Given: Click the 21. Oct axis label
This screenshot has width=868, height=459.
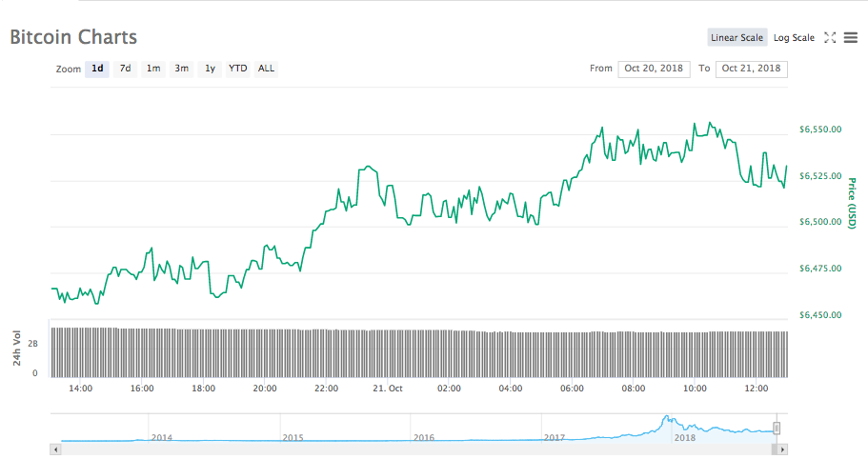Looking at the screenshot, I should pyautogui.click(x=388, y=389).
